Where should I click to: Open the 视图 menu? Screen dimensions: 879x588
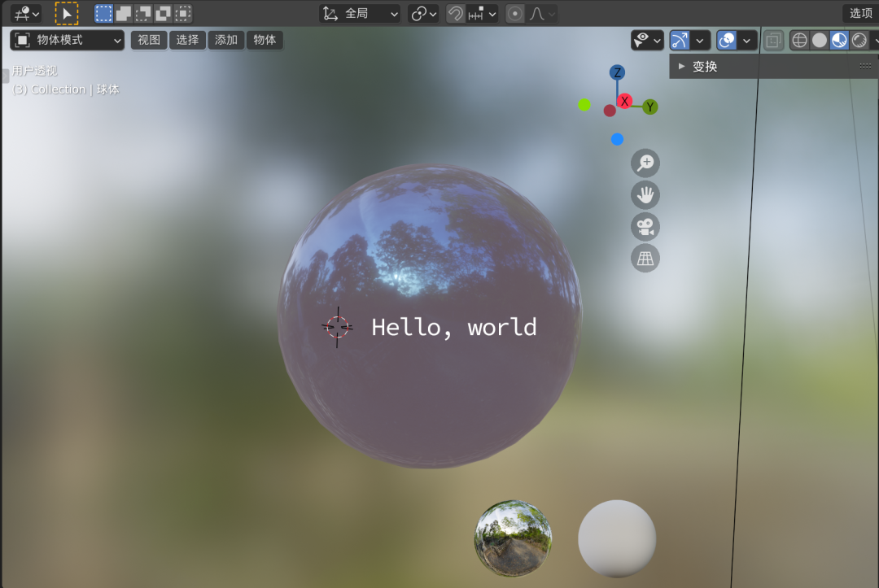[x=149, y=40]
